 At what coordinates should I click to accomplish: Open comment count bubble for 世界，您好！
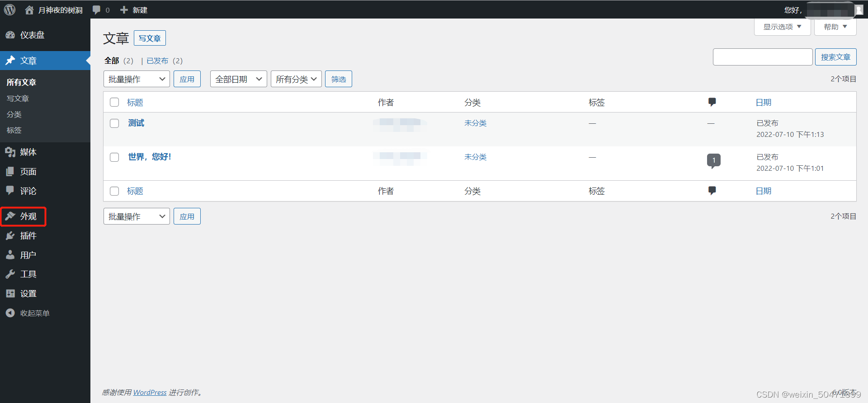pos(714,160)
